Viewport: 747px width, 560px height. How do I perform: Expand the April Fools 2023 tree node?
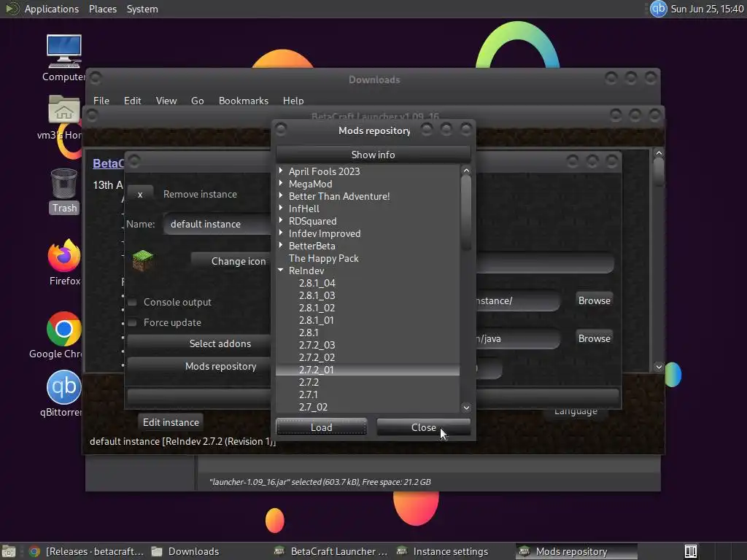(281, 171)
